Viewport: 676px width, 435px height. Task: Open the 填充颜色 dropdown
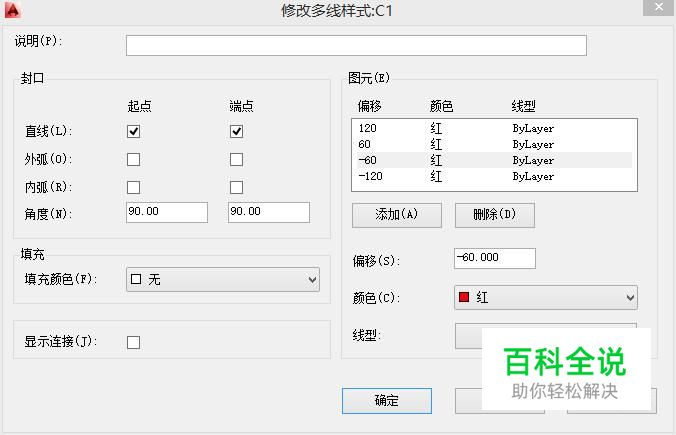click(x=223, y=279)
